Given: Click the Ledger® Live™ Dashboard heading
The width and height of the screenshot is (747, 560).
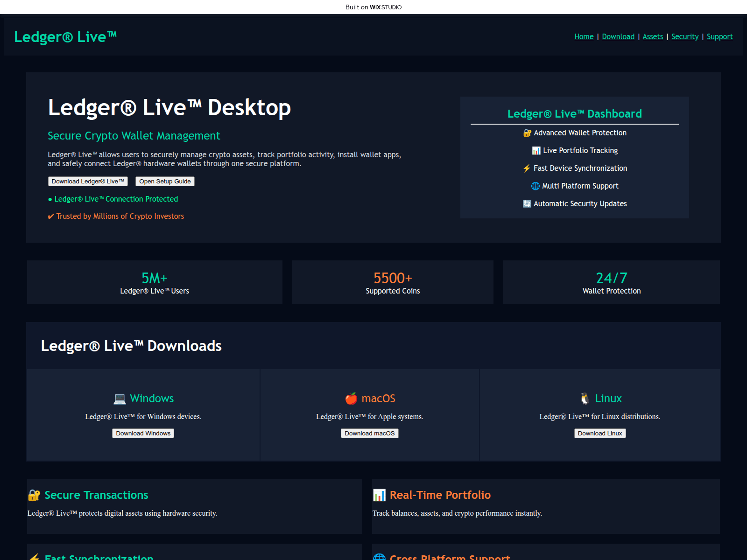Looking at the screenshot, I should coord(574,114).
